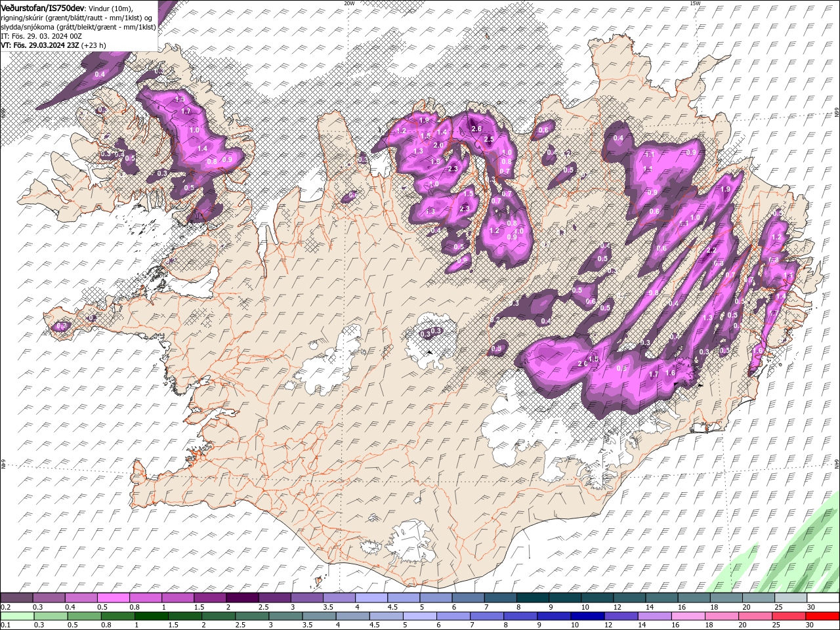Pick the pure red rain-scale swatch starting at 30
Image resolution: width=840 pixels, height=630 pixels.
822,616
